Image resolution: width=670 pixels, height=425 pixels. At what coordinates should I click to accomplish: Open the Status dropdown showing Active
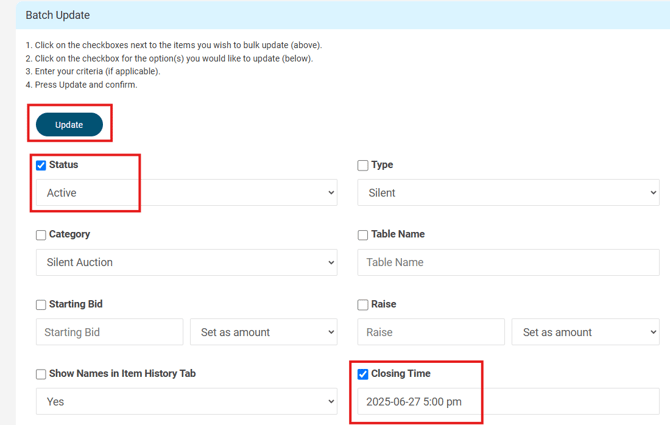187,193
